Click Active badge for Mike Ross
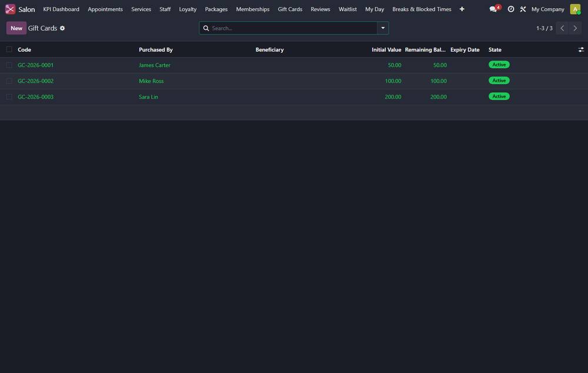This screenshot has width=588, height=373. pos(499,80)
